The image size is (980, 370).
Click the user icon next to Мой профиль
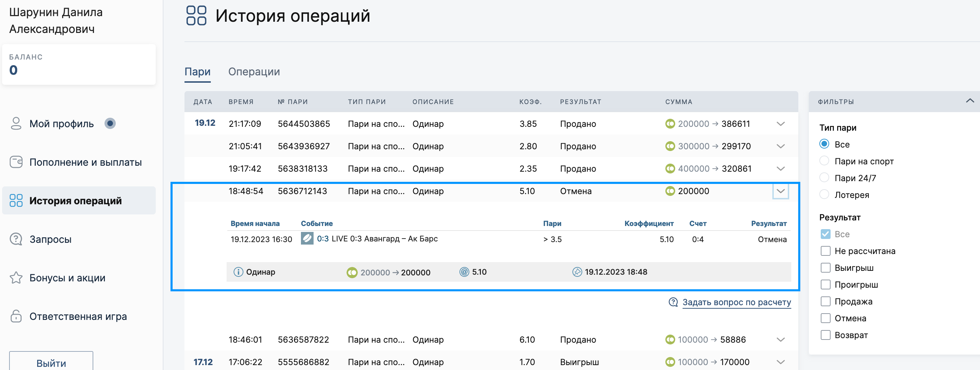[x=16, y=123]
